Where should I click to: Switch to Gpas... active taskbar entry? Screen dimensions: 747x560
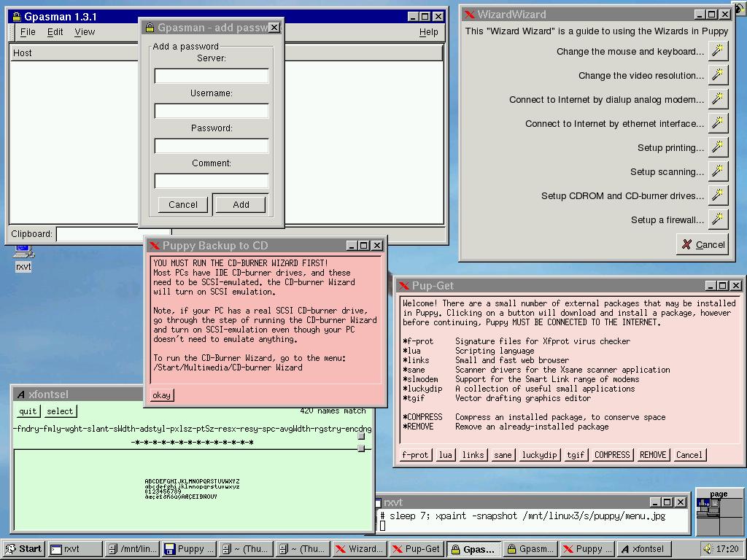(474, 548)
